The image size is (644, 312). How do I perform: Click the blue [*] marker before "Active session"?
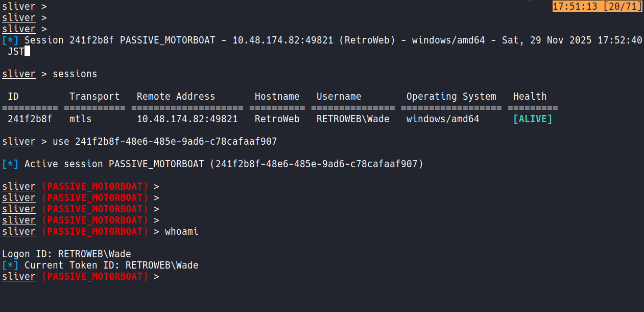(11, 164)
